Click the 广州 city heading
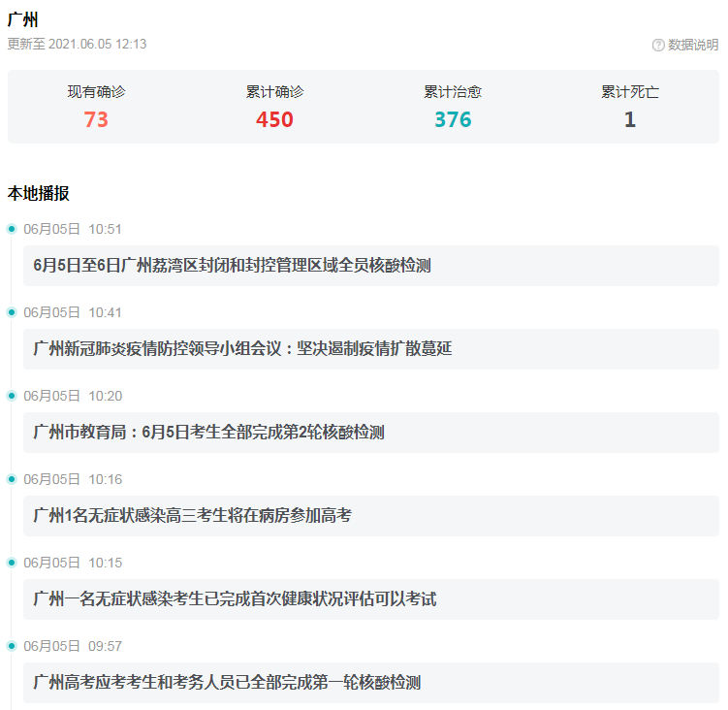This screenshot has width=728, height=710. pyautogui.click(x=22, y=19)
